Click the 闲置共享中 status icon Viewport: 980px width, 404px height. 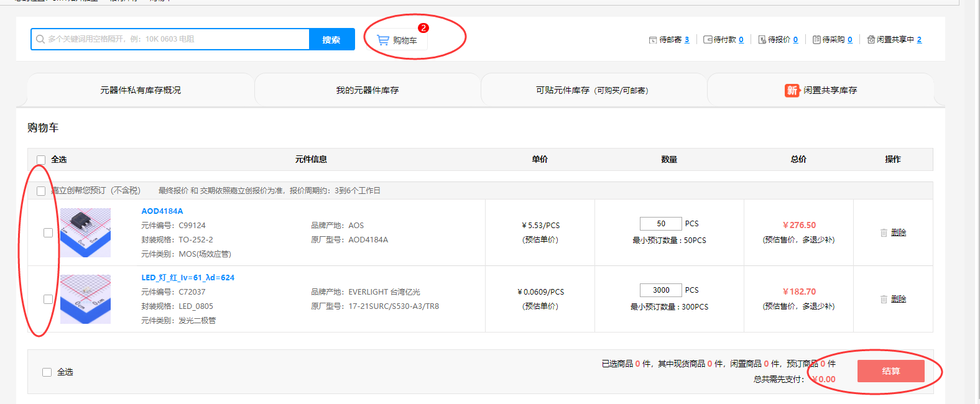tap(871, 40)
